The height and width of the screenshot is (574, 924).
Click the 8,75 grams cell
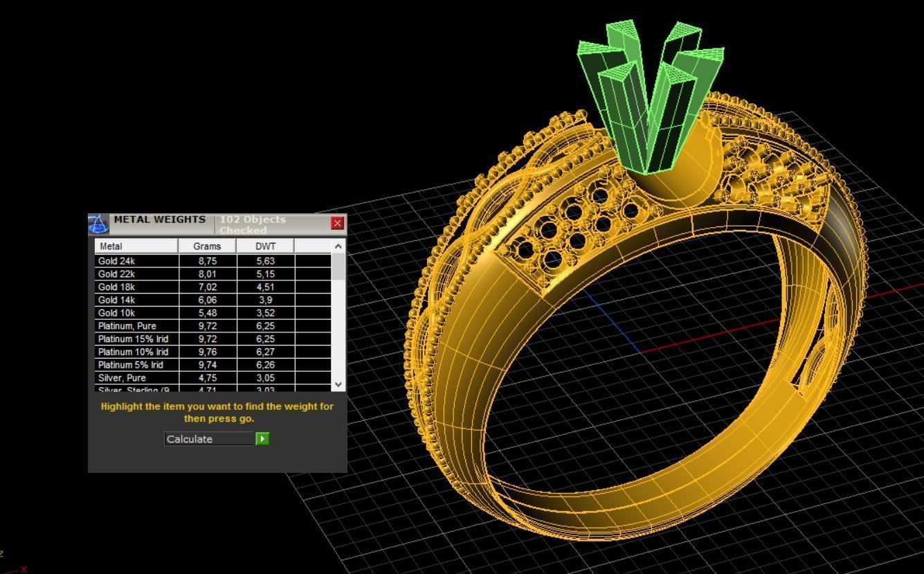click(208, 261)
